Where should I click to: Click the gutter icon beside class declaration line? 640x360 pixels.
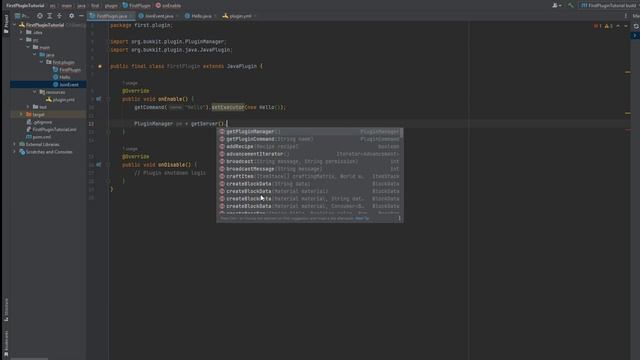100,66
